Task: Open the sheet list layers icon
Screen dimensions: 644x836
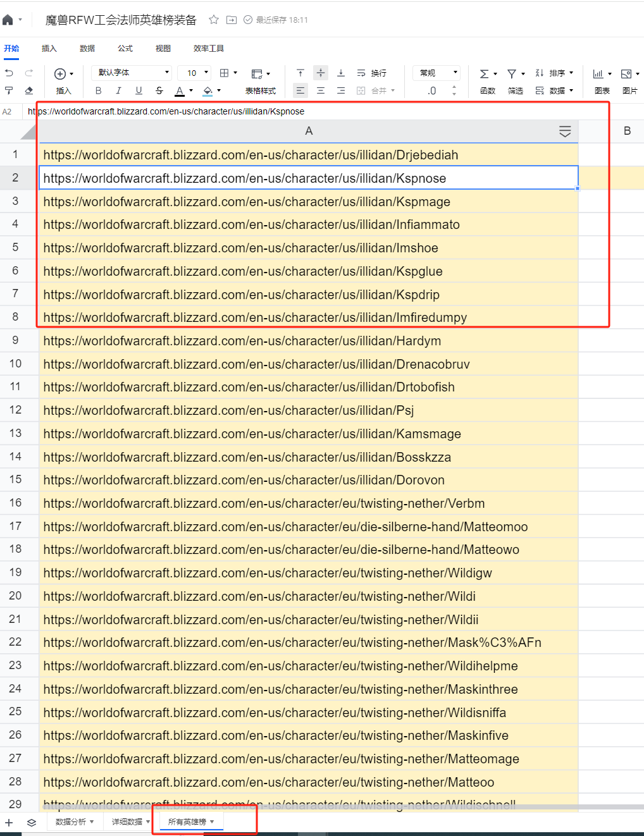Action: point(32,823)
